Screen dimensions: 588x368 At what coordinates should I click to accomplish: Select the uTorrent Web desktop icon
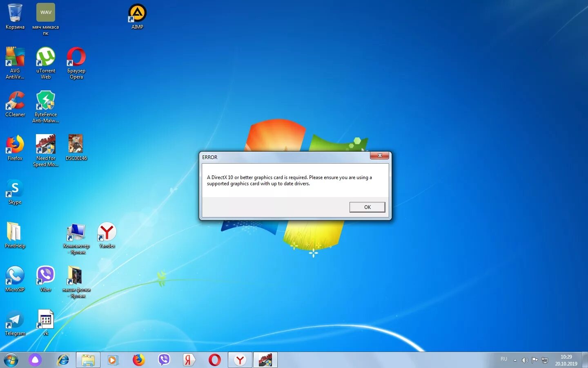click(x=46, y=63)
